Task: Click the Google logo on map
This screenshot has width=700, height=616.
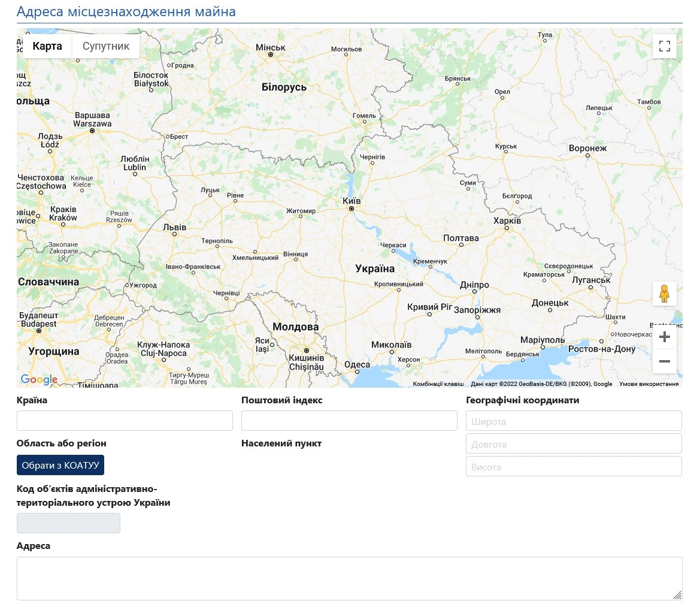Action: click(39, 379)
